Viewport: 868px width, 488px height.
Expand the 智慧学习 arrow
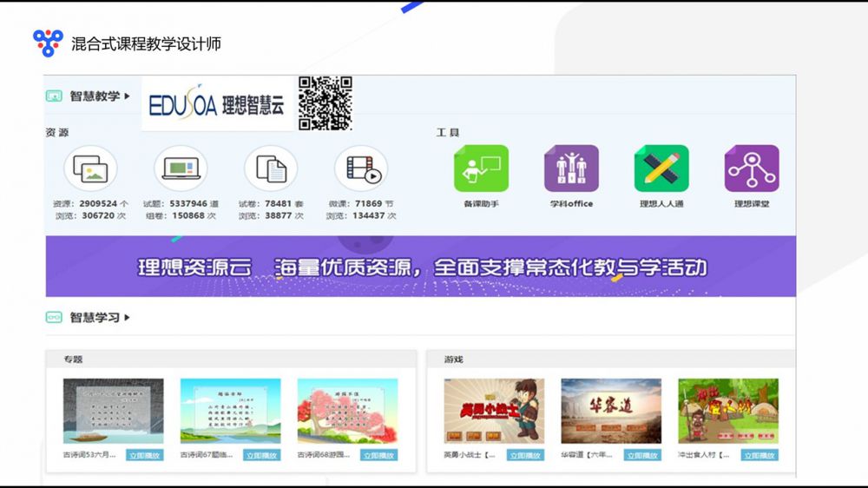[128, 318]
